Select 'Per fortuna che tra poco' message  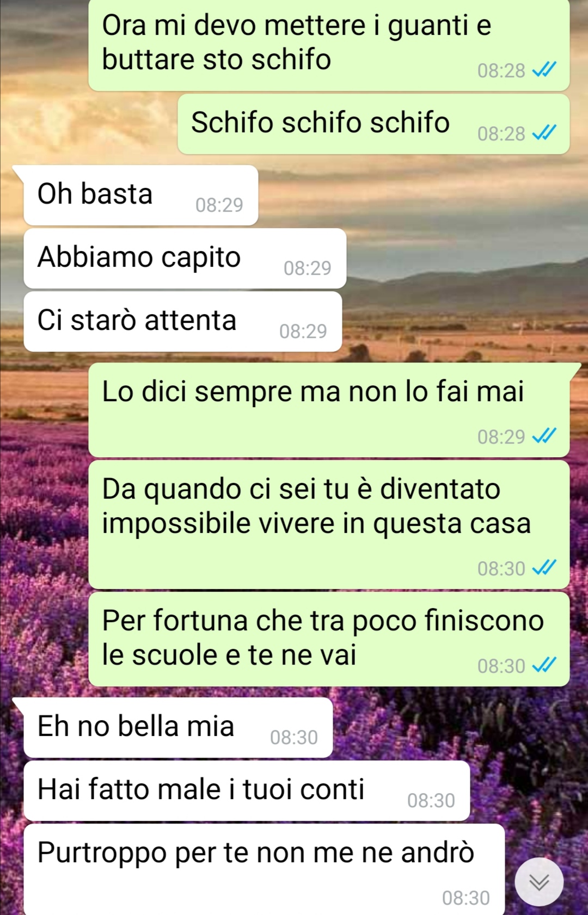pyautogui.click(x=329, y=639)
